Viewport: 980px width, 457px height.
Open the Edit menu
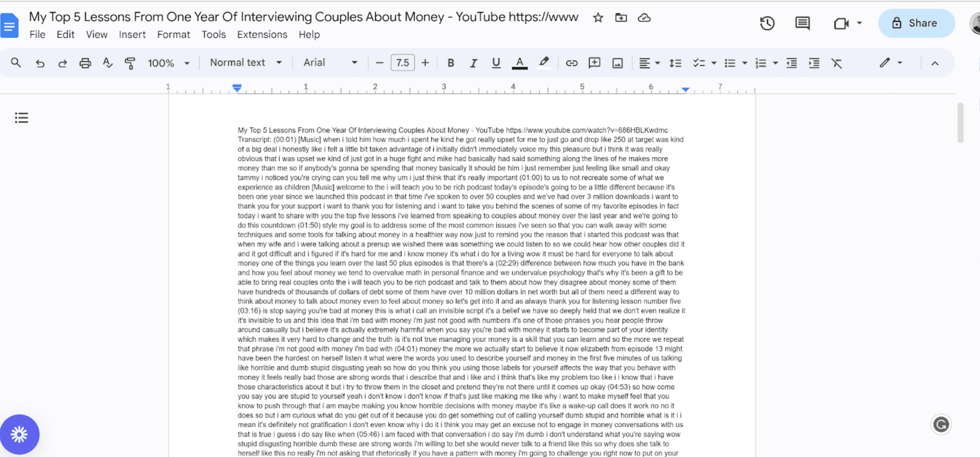pos(65,35)
